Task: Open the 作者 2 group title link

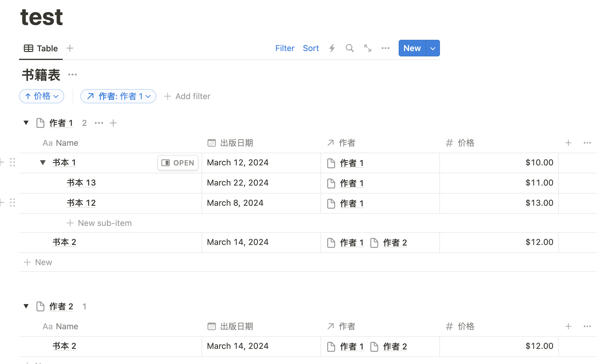Action: [61, 306]
